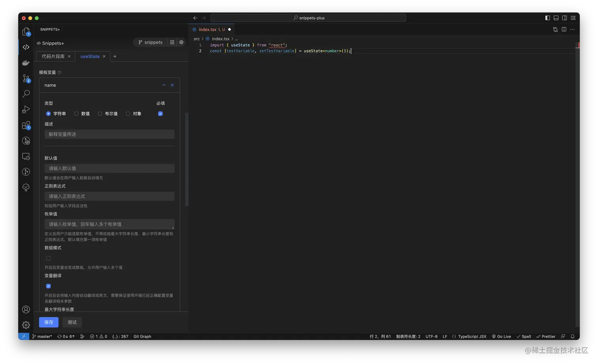The image size is (598, 364).
Task: Go back using the navigation arrow
Action: point(195,18)
